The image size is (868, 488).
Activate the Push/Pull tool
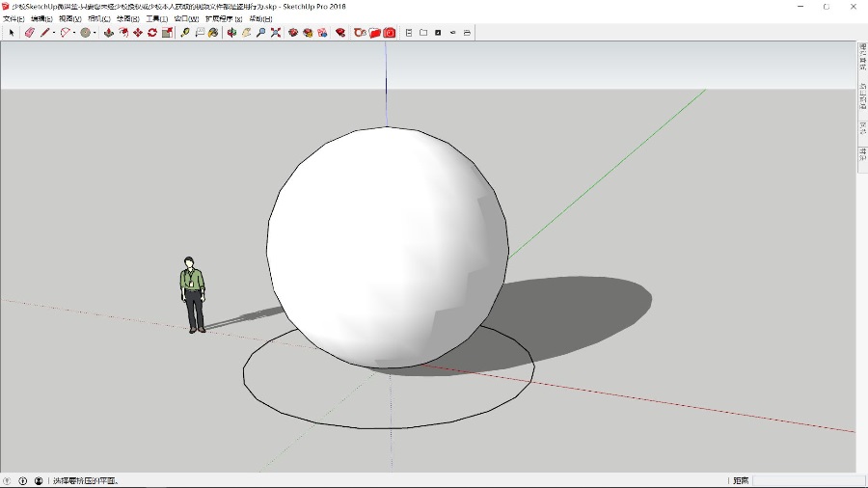pos(109,33)
